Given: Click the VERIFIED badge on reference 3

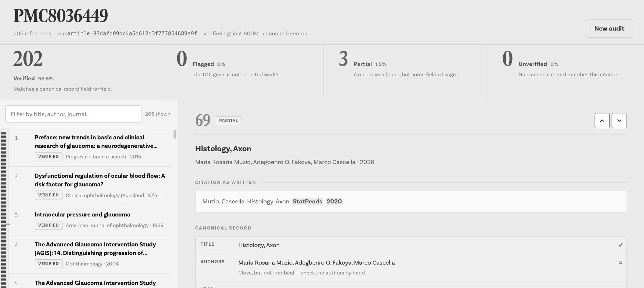Looking at the screenshot, I should click(x=48, y=225).
